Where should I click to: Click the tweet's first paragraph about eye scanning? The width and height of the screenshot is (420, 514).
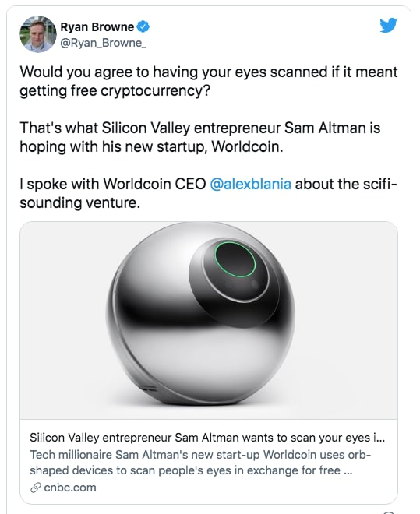tap(209, 81)
